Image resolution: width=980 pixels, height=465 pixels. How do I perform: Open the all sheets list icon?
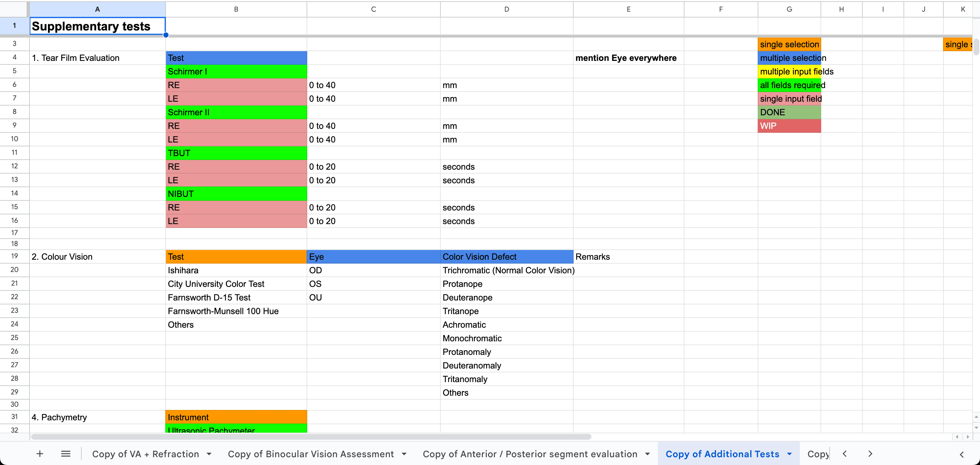66,454
